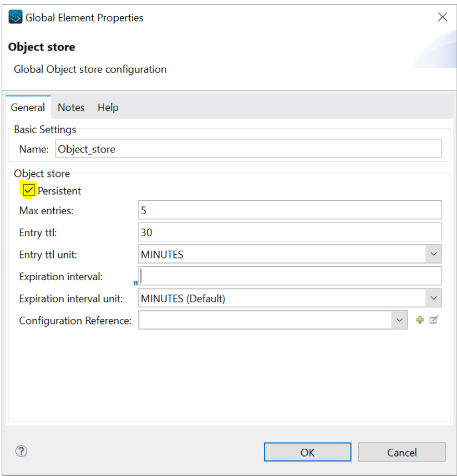Image resolution: width=457 pixels, height=476 pixels.
Task: Click the 'Entry ttl unit:' label
Action: (48, 255)
